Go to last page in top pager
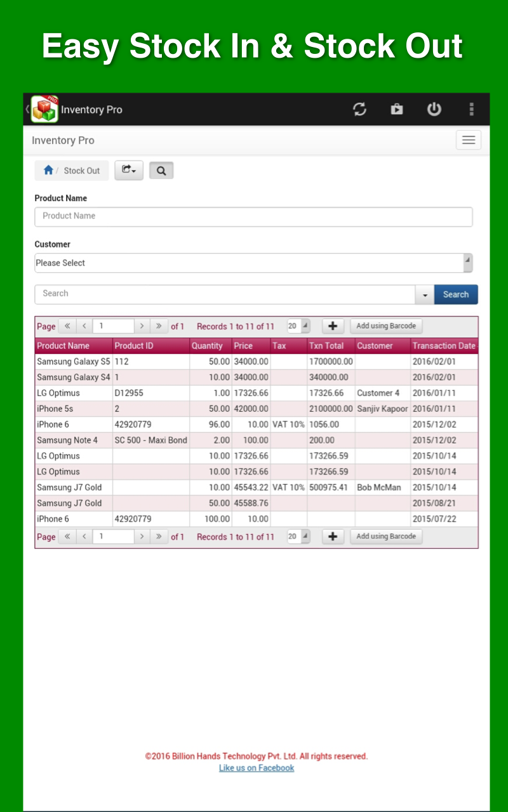Viewport: 508px width, 812px height. tap(159, 326)
